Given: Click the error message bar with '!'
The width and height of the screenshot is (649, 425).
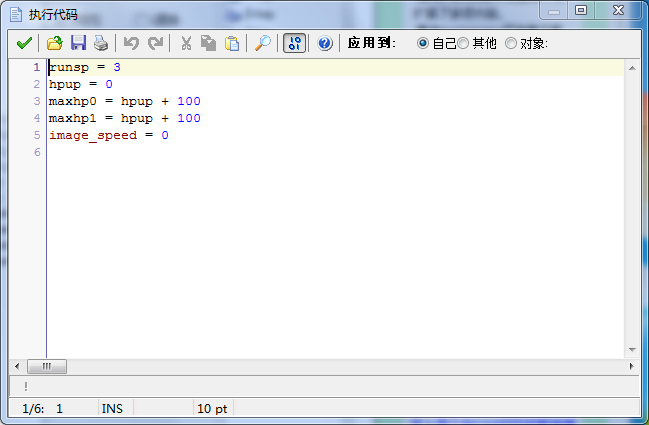Looking at the screenshot, I should [324, 387].
